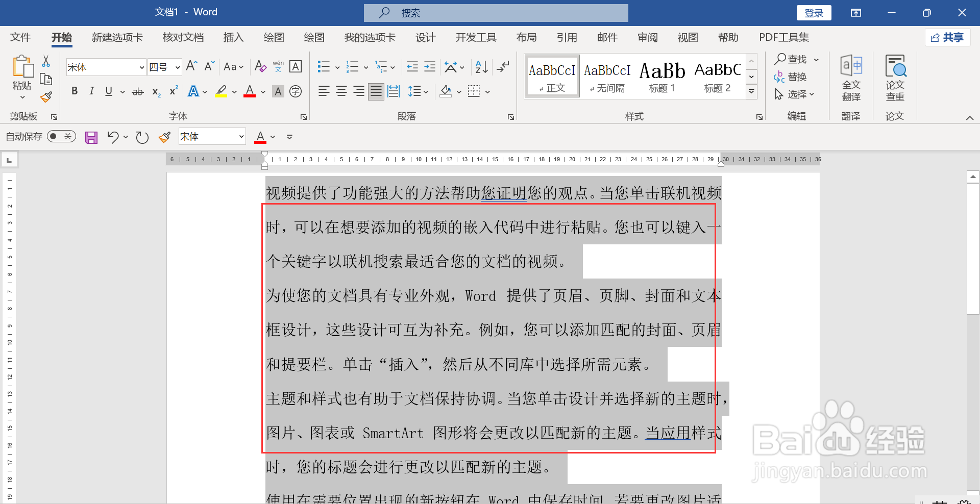Toggle Superscript formatting

(x=174, y=91)
